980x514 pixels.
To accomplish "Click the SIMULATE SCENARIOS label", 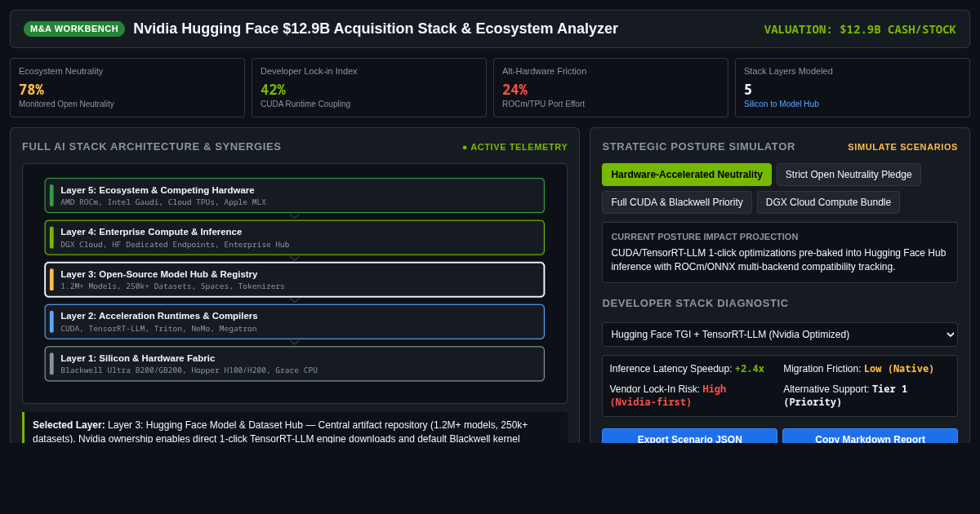I will (x=902, y=147).
